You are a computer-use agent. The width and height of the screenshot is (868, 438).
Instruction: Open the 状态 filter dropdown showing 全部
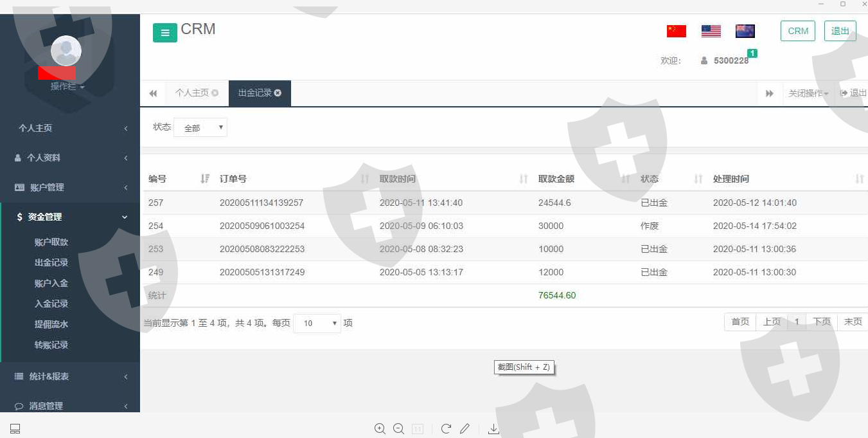click(x=200, y=127)
